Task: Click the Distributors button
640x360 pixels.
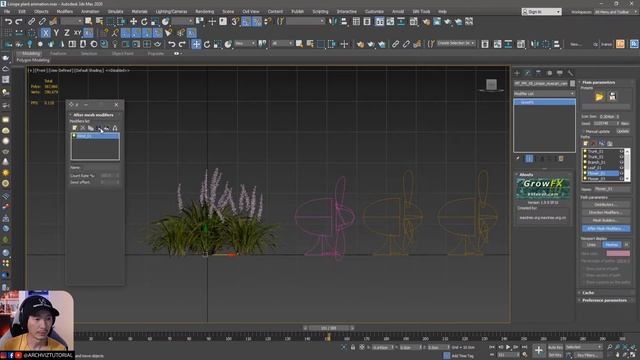Action: [x=605, y=204]
